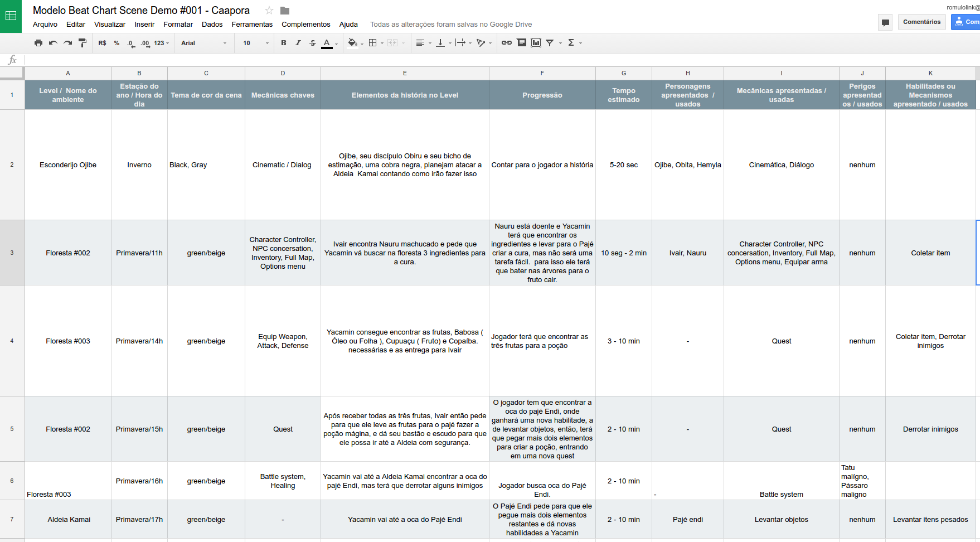Star this document
The height and width of the screenshot is (542, 980).
click(269, 11)
